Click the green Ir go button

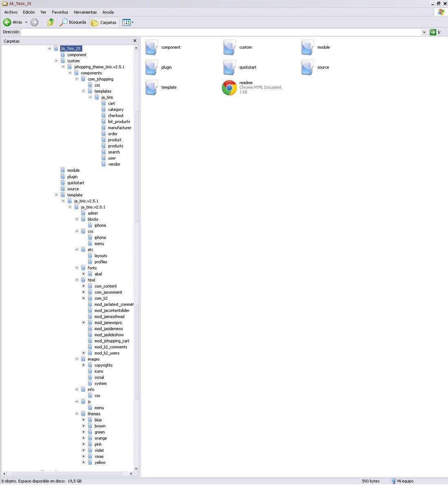[433, 32]
